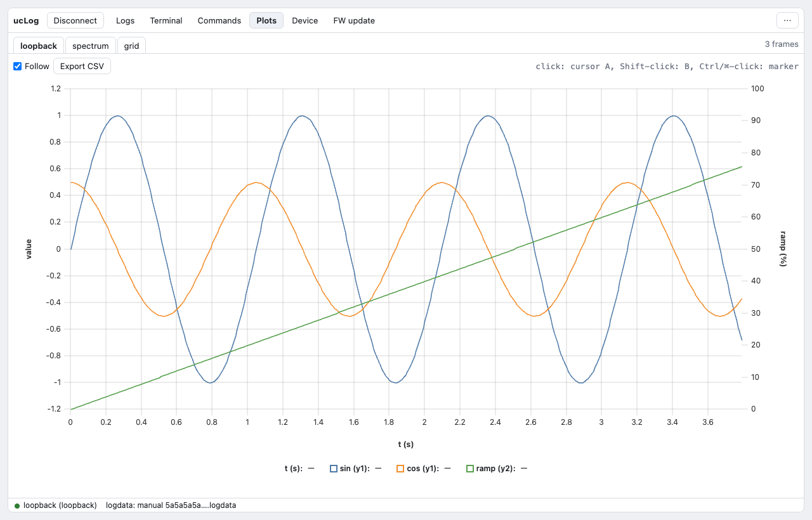Click the 100 tick on the ramp axis
This screenshot has width=812, height=520.
point(757,89)
